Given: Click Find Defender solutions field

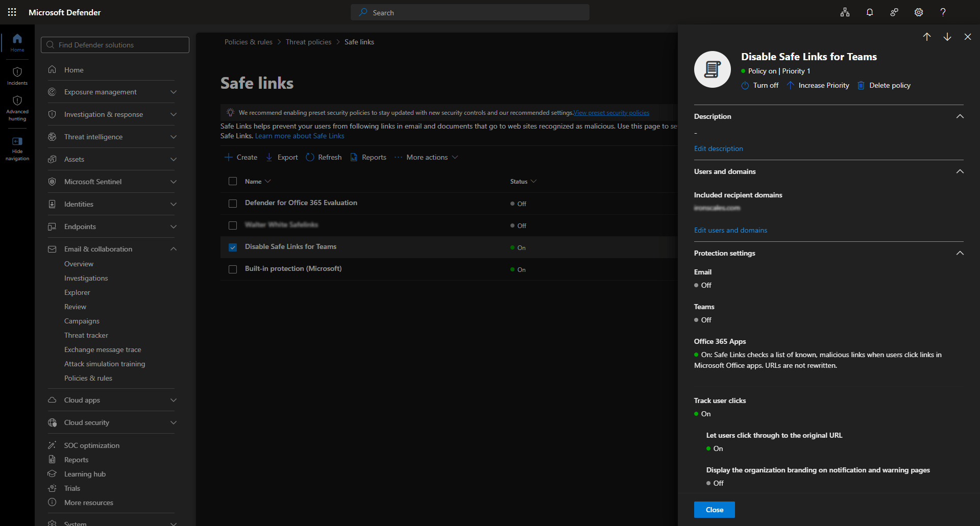Looking at the screenshot, I should [115, 45].
